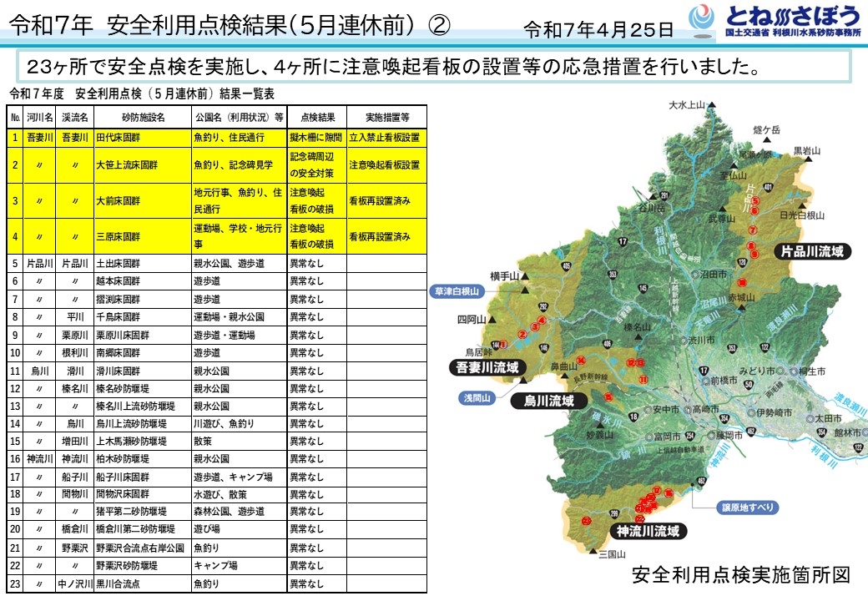Click route 401 shield on the map

tap(768, 187)
